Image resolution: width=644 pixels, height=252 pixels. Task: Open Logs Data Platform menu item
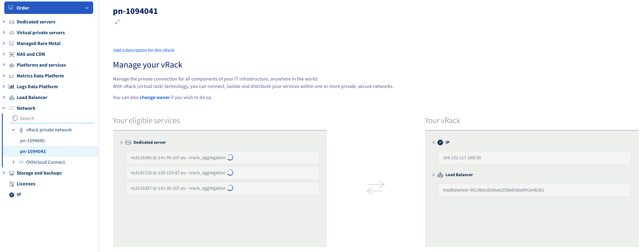[x=37, y=87]
